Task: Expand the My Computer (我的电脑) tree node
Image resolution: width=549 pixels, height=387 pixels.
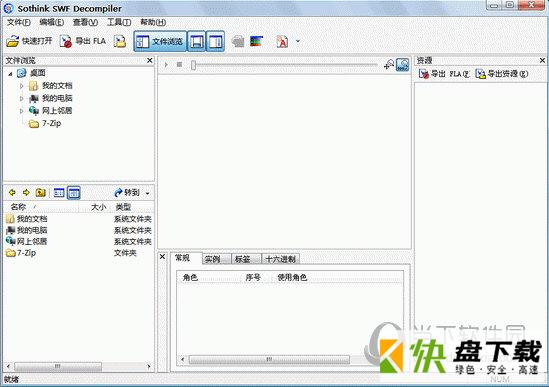Action: point(22,98)
